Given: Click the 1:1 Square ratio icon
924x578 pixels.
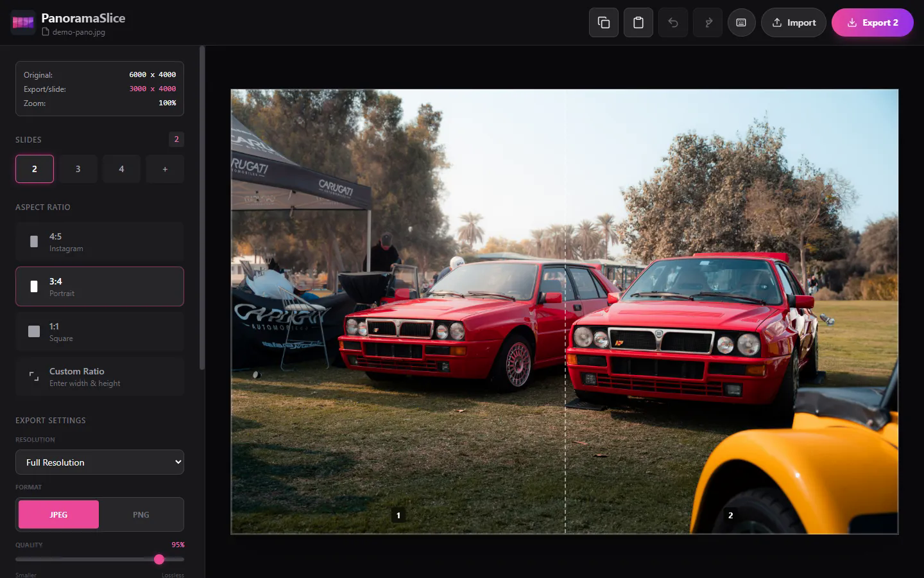Looking at the screenshot, I should point(34,331).
